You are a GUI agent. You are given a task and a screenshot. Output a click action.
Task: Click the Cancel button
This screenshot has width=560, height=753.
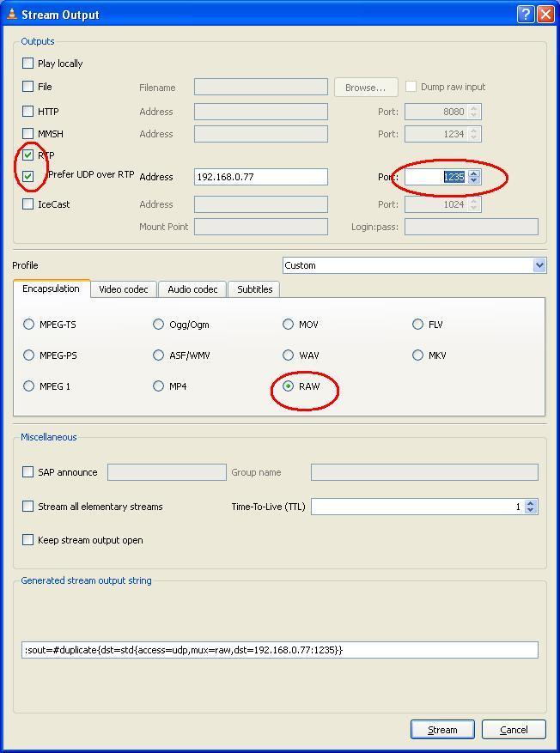(x=514, y=730)
